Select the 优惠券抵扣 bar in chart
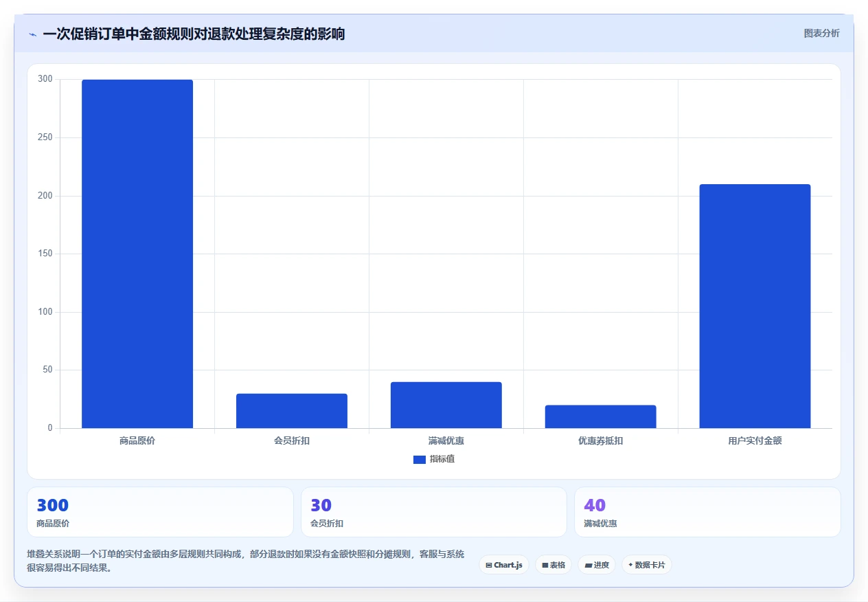The height and width of the screenshot is (602, 868). tap(601, 416)
